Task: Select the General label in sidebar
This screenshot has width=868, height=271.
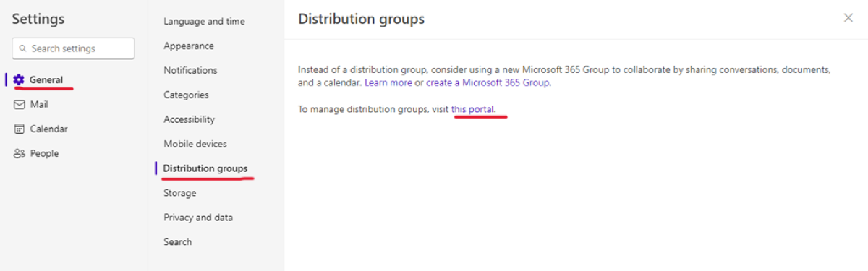Action: pyautogui.click(x=46, y=79)
